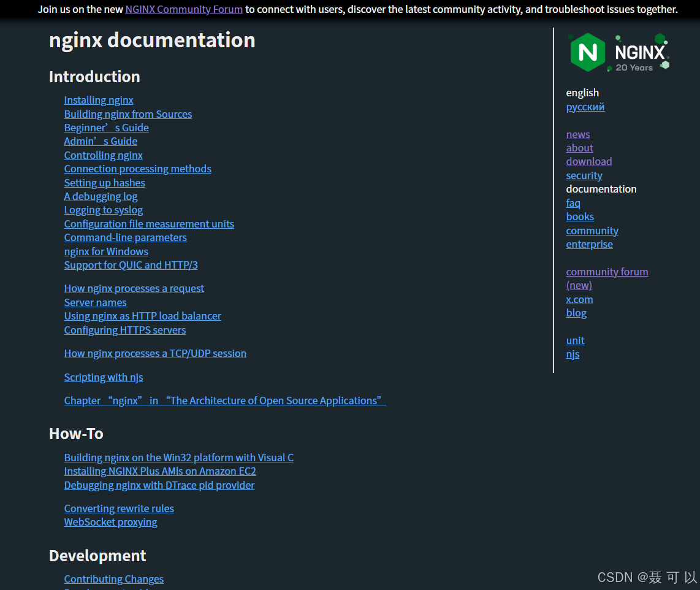Open Controlling nginx documentation
Image resolution: width=700 pixels, height=590 pixels.
coord(103,155)
